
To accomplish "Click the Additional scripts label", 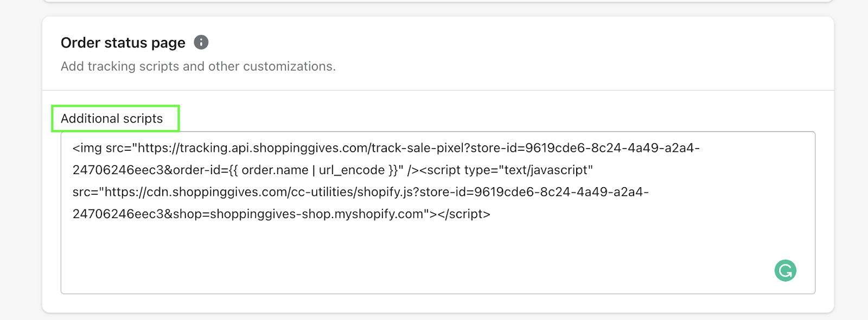I will tap(112, 118).
